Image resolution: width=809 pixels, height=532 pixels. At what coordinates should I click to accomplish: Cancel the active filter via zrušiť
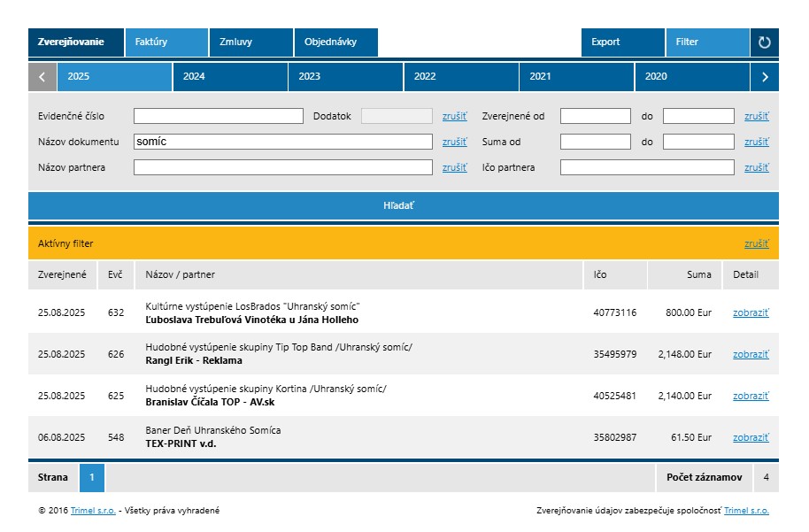[x=756, y=243]
